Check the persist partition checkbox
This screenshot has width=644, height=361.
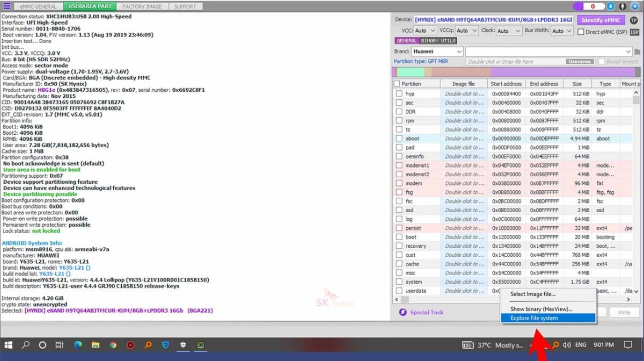[399, 228]
